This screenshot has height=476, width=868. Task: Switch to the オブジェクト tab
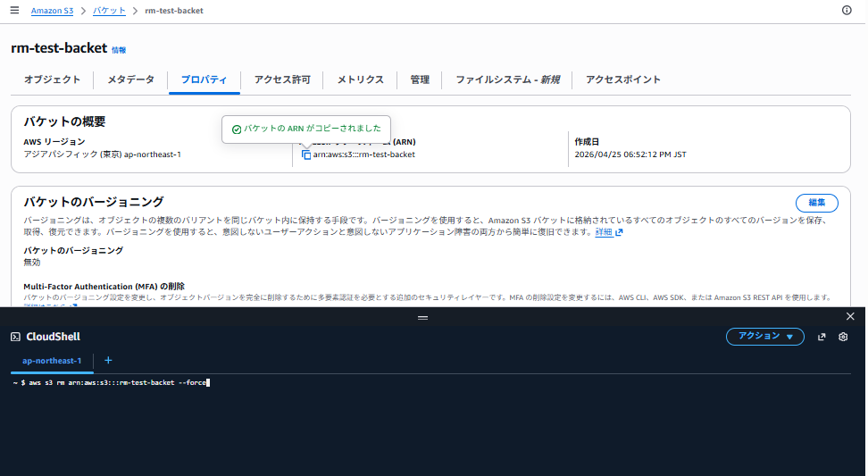point(52,79)
